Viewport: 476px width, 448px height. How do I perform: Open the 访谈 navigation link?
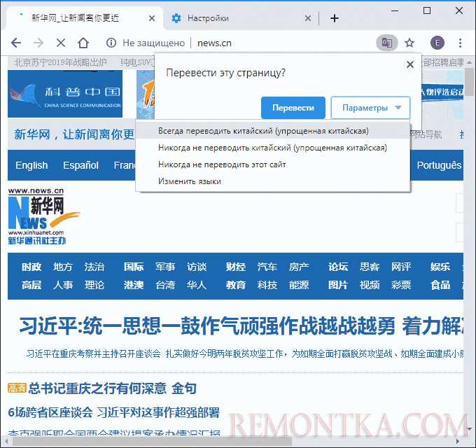click(197, 267)
